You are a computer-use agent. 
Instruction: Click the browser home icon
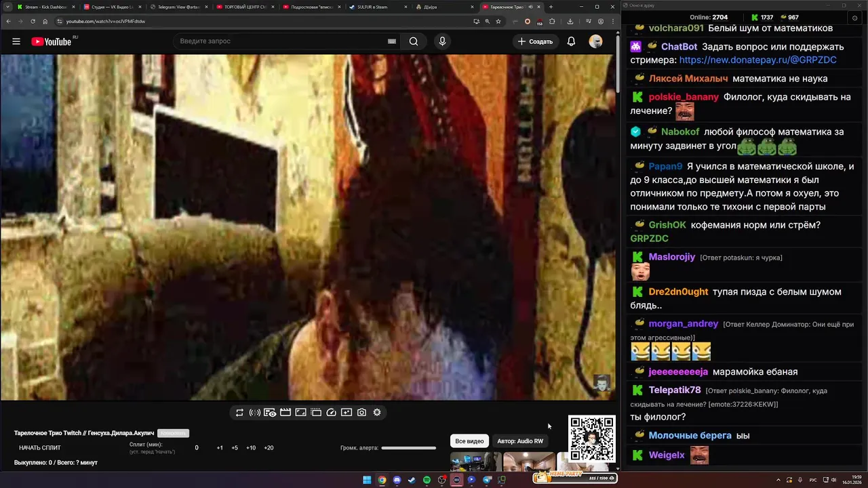45,21
